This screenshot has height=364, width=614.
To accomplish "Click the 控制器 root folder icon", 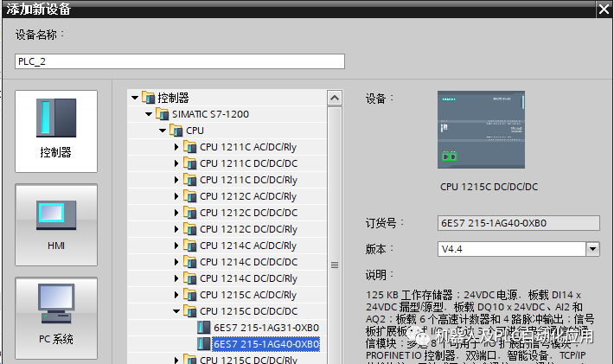I will pyautogui.click(x=149, y=98).
